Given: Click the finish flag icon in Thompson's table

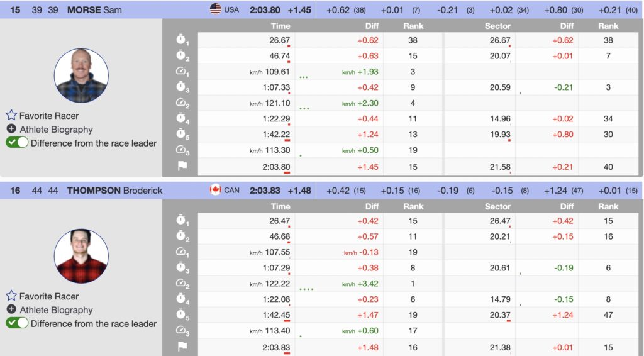Looking at the screenshot, I should [182, 347].
